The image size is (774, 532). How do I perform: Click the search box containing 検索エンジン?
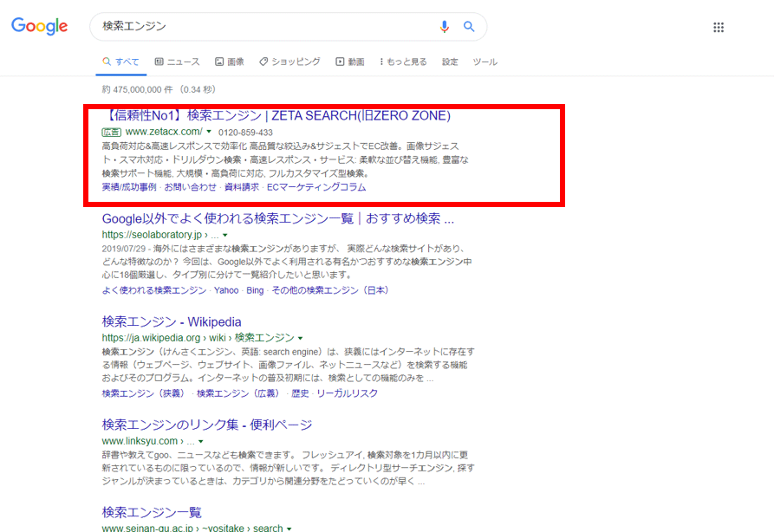[x=289, y=27]
